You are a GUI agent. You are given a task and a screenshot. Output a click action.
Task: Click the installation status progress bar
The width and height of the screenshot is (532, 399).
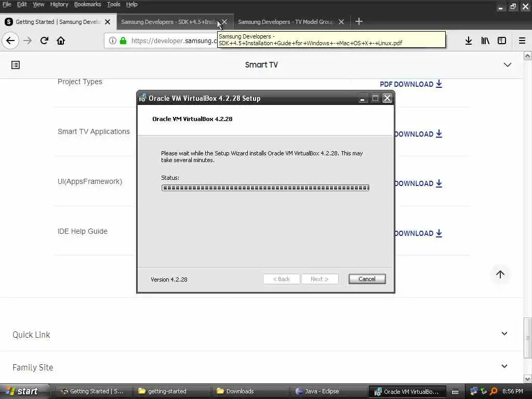click(265, 188)
